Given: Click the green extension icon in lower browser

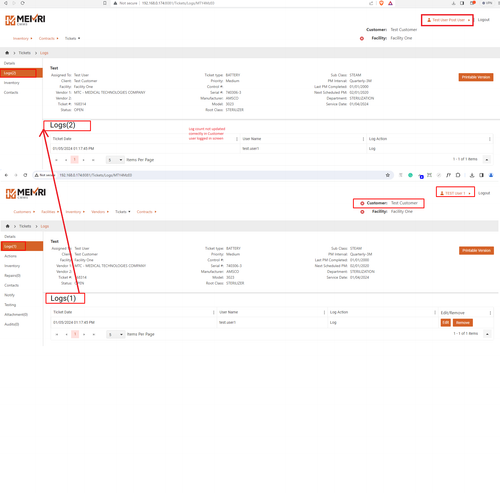Looking at the screenshot, I should 410,175.
